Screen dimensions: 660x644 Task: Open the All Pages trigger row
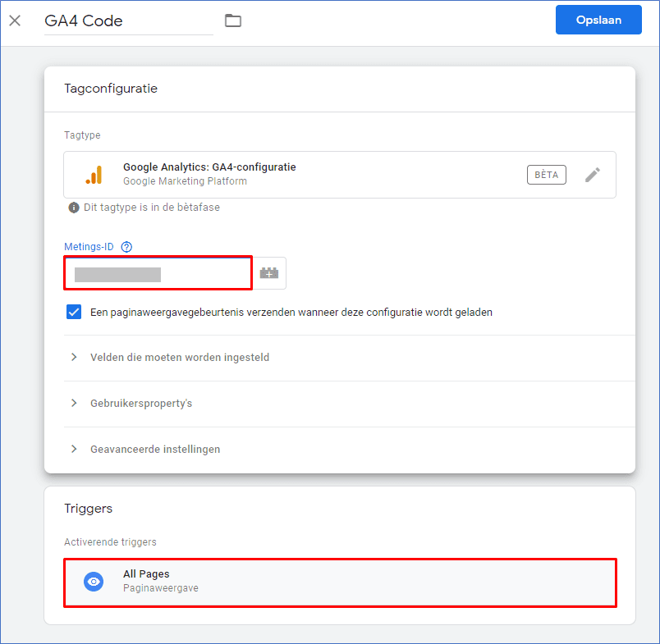click(340, 582)
